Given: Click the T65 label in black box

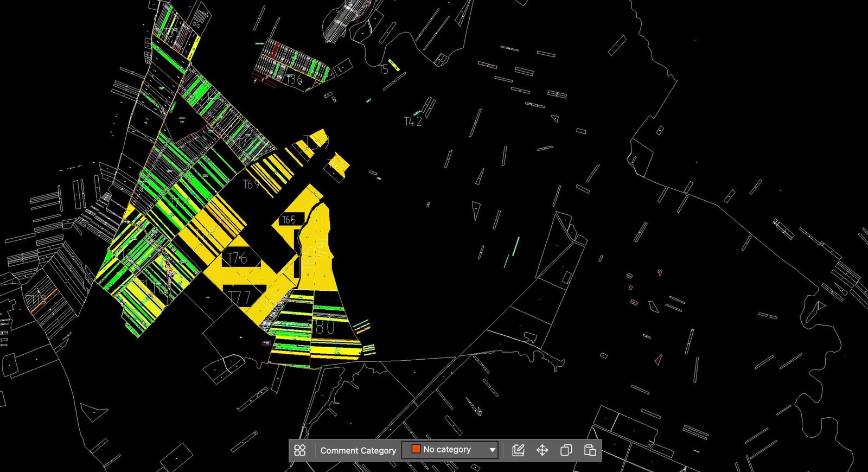Looking at the screenshot, I should coord(289,220).
